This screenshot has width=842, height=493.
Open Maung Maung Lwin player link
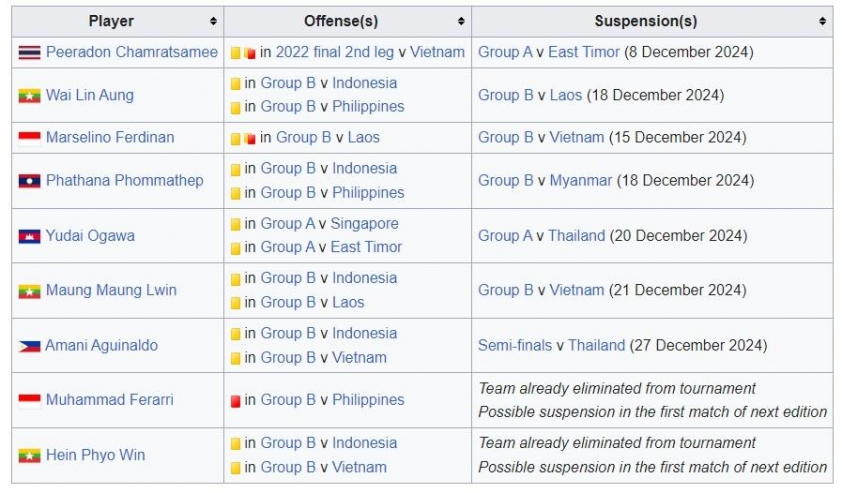pos(111,290)
